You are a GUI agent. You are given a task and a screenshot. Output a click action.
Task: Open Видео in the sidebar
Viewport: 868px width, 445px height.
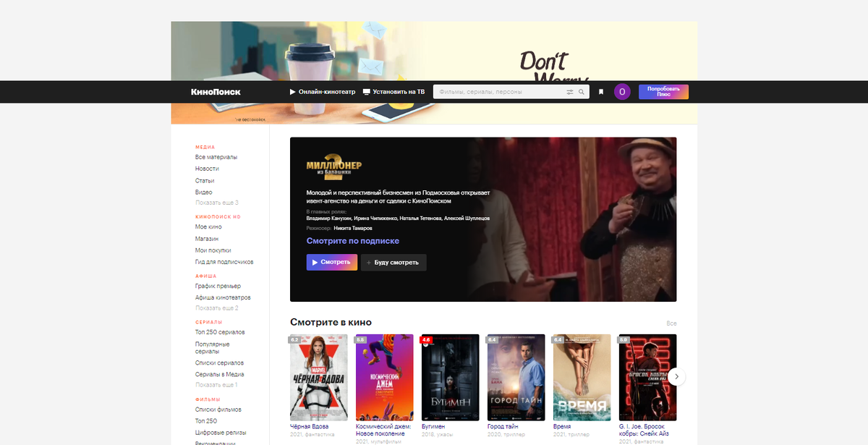click(204, 192)
